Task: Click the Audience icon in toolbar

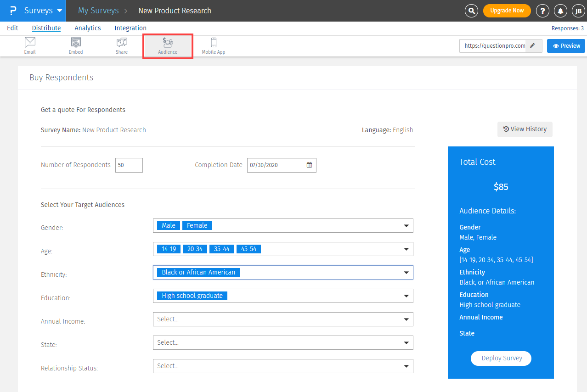Action: point(168,46)
